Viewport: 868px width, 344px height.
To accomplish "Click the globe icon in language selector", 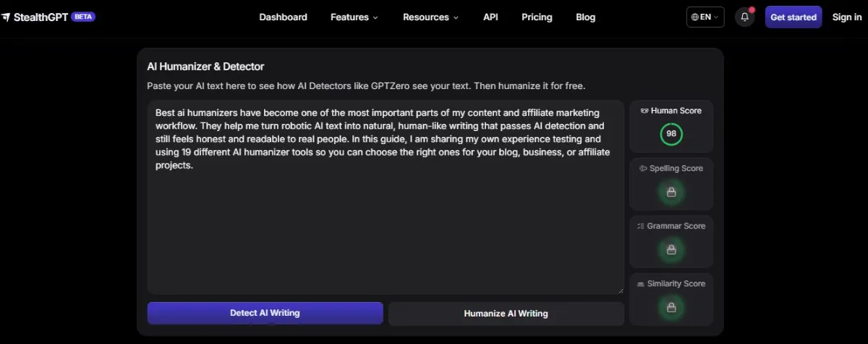I will 695,17.
